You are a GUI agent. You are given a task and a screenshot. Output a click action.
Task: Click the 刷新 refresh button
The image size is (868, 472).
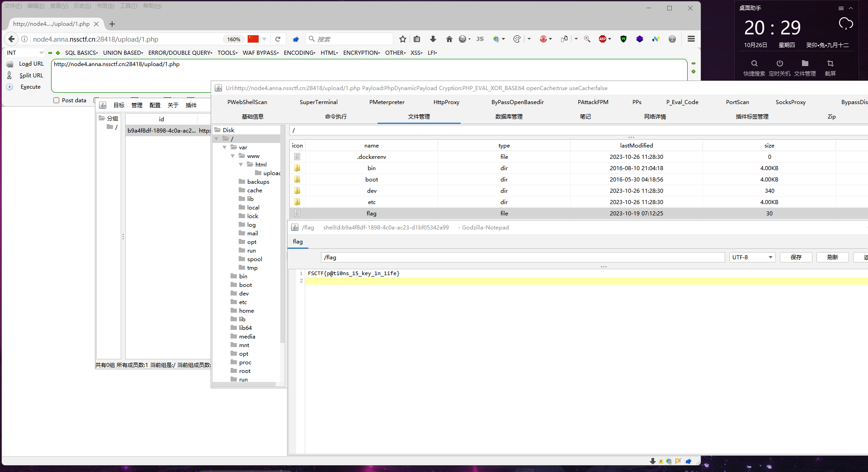coord(832,257)
